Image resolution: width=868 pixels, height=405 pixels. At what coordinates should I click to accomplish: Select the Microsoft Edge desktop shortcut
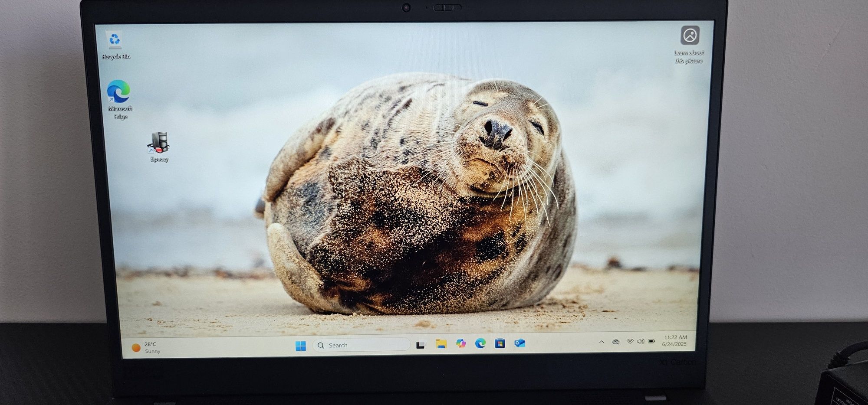pos(119,99)
